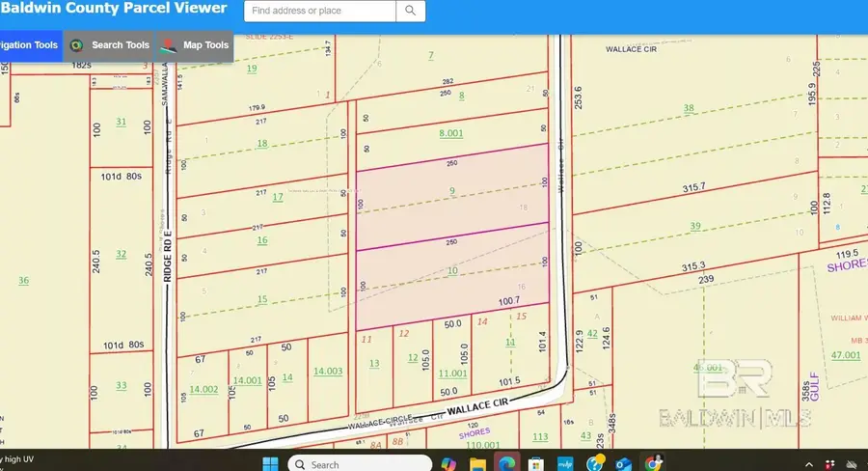Click parcel number 42
The image size is (868, 471).
(592, 334)
